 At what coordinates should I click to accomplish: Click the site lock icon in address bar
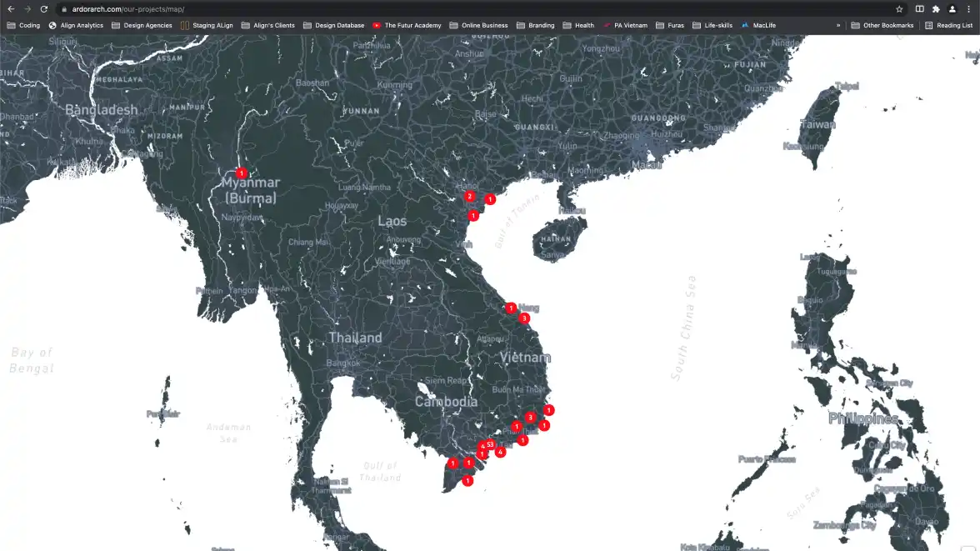pyautogui.click(x=64, y=9)
